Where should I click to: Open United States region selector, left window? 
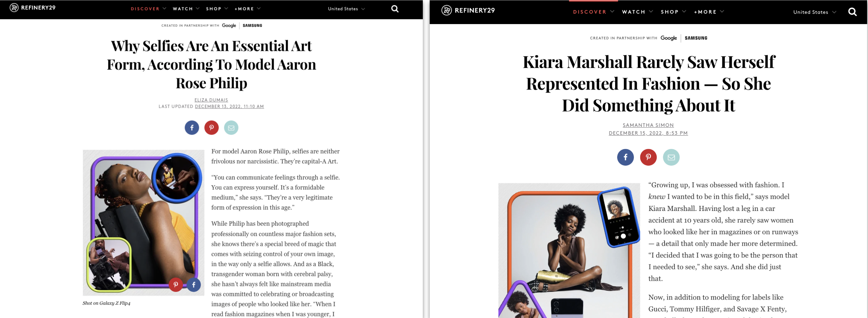click(346, 9)
